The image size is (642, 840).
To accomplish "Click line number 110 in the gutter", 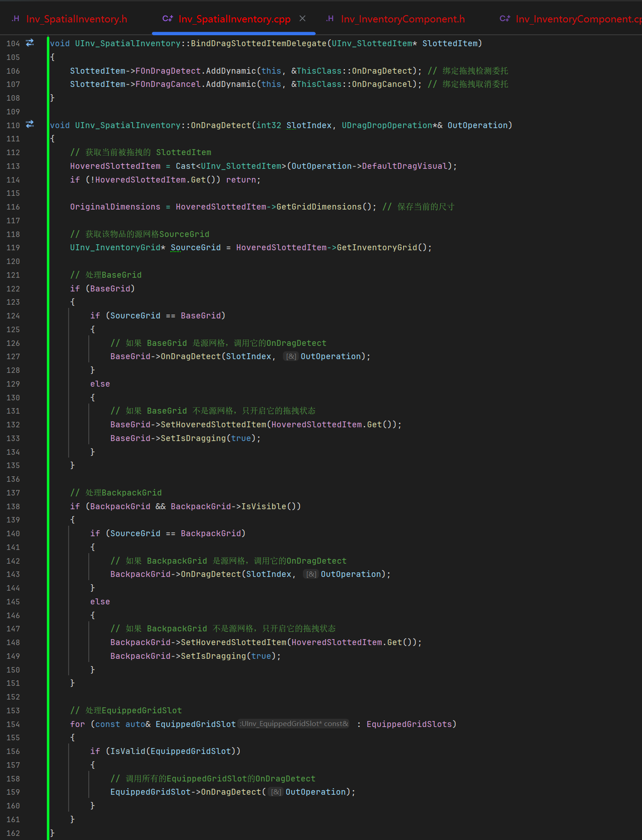I will (x=13, y=125).
